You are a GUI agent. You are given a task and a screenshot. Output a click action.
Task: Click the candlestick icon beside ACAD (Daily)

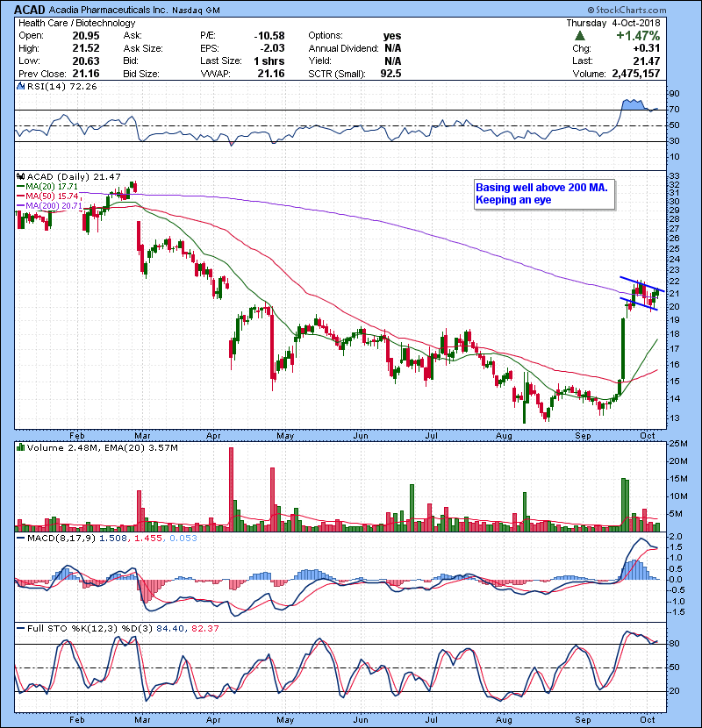20,177
